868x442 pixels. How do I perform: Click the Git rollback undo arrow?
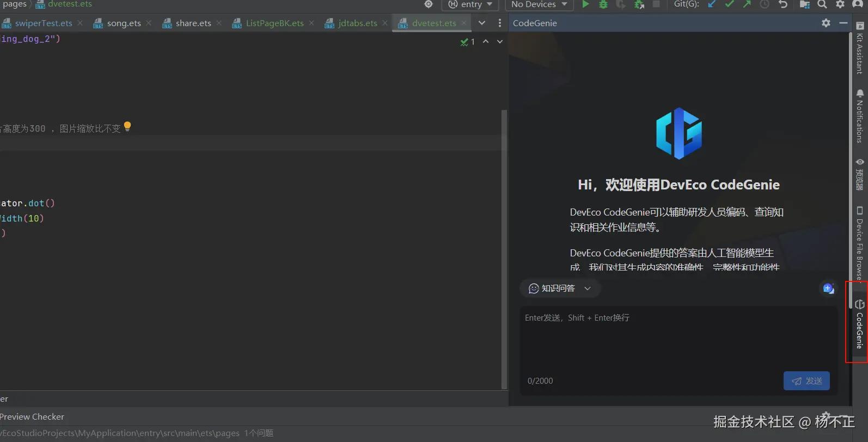point(783,4)
